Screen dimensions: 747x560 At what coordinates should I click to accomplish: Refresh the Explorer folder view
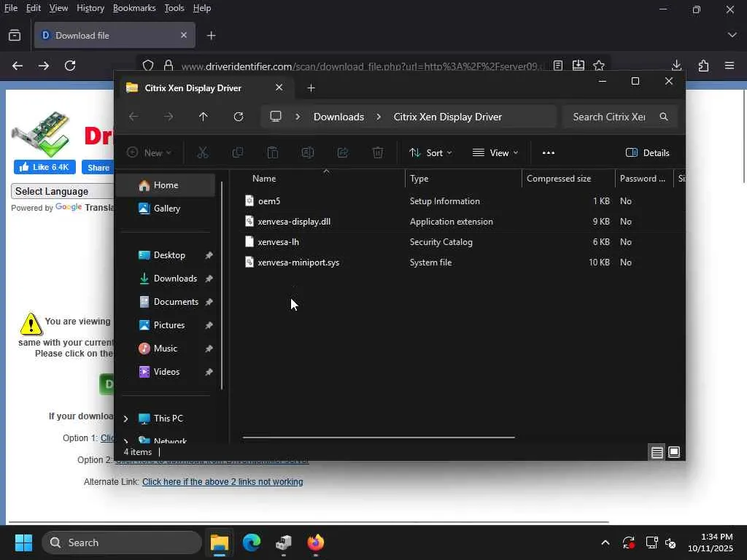[x=239, y=117]
